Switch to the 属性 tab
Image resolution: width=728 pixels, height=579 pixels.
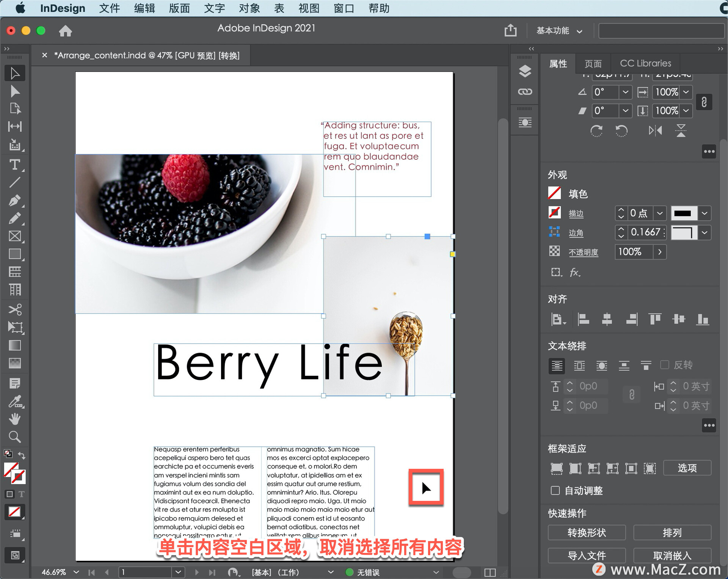click(x=558, y=63)
